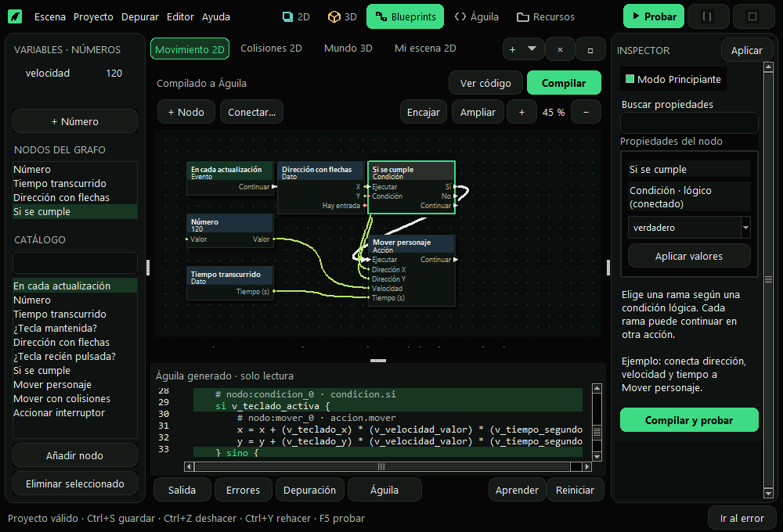
Task: Toggle the Modo Principiante checkbox
Action: point(630,79)
